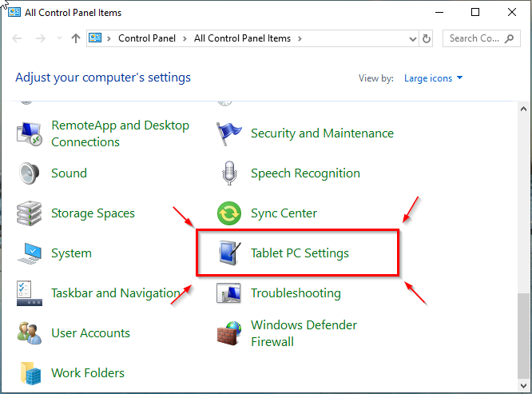Viewport: 532px width, 394px height.
Task: Open the Sound speaker icon
Action: tap(30, 173)
